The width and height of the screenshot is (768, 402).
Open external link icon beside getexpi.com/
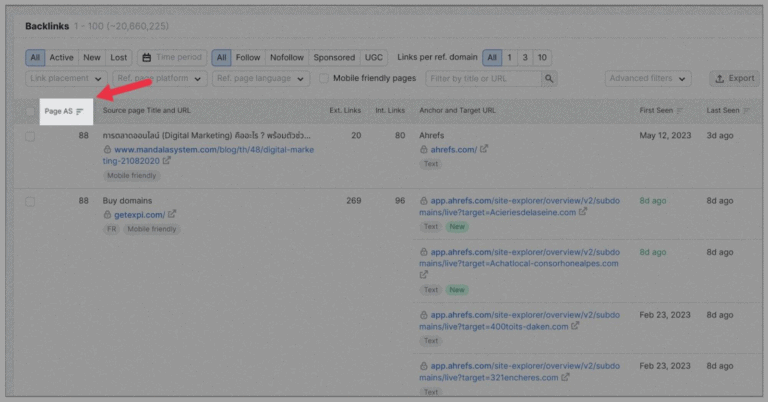pyautogui.click(x=172, y=214)
